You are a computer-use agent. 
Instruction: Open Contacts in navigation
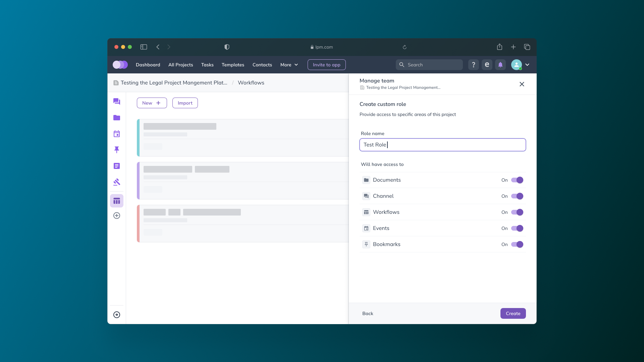262,65
